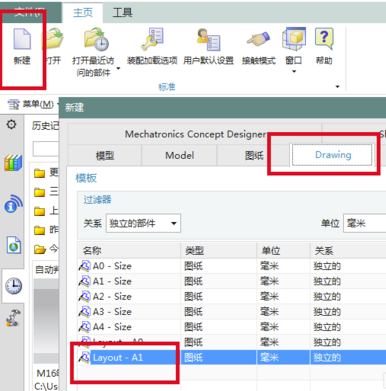This screenshot has height=391, width=386.
Task: Click the 过滤器 filter heading
Action: pyautogui.click(x=97, y=200)
